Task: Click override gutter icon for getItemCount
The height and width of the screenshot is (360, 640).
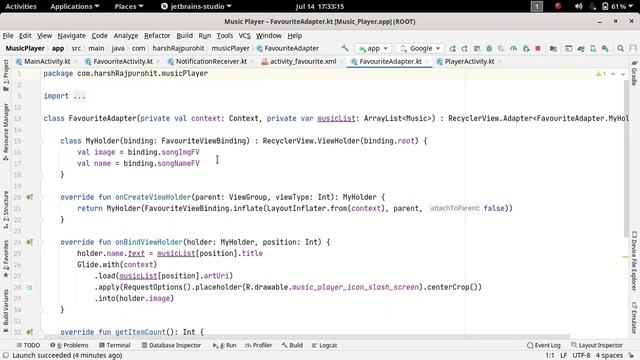Action: click(x=29, y=332)
